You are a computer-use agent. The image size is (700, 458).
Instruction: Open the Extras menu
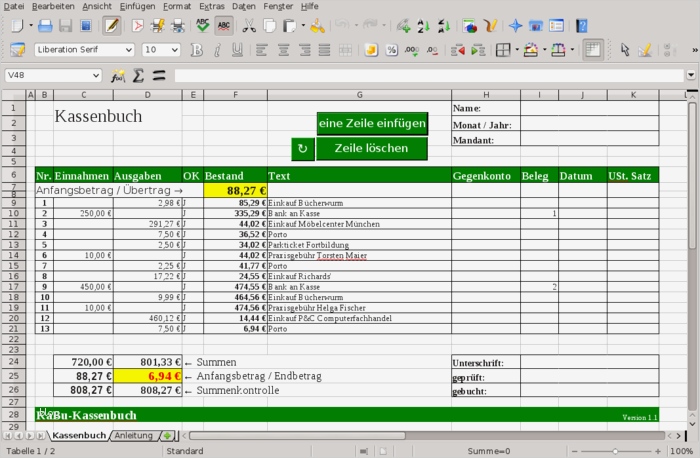(x=212, y=6)
